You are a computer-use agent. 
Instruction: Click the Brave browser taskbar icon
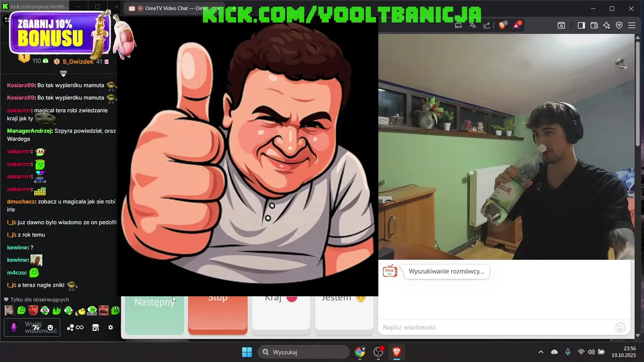[397, 352]
